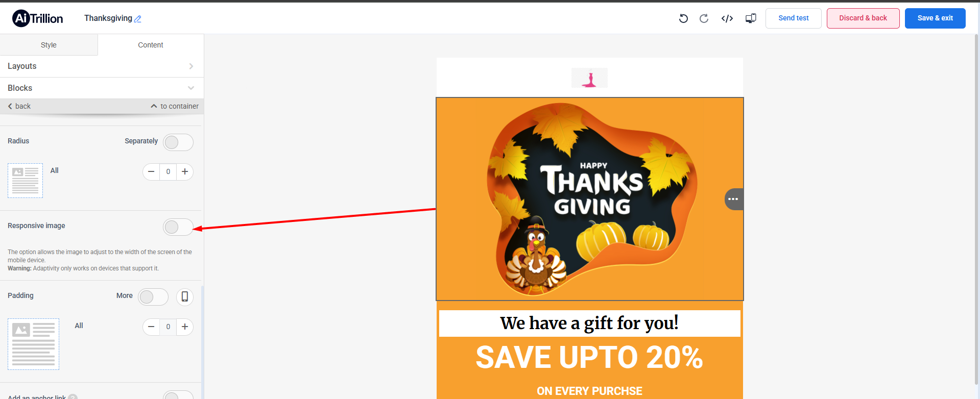This screenshot has width=980, height=399.
Task: Open the HTML code editor icon
Action: (727, 18)
